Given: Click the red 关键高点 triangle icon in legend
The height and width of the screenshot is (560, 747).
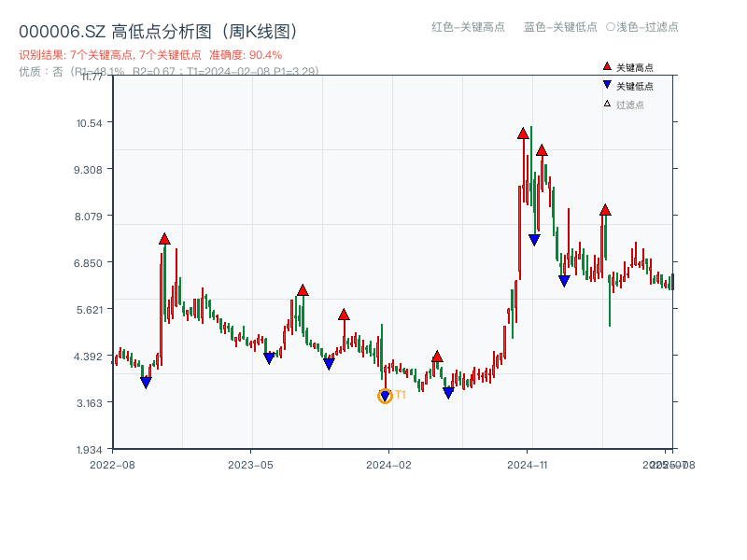Looking at the screenshot, I should 606,66.
